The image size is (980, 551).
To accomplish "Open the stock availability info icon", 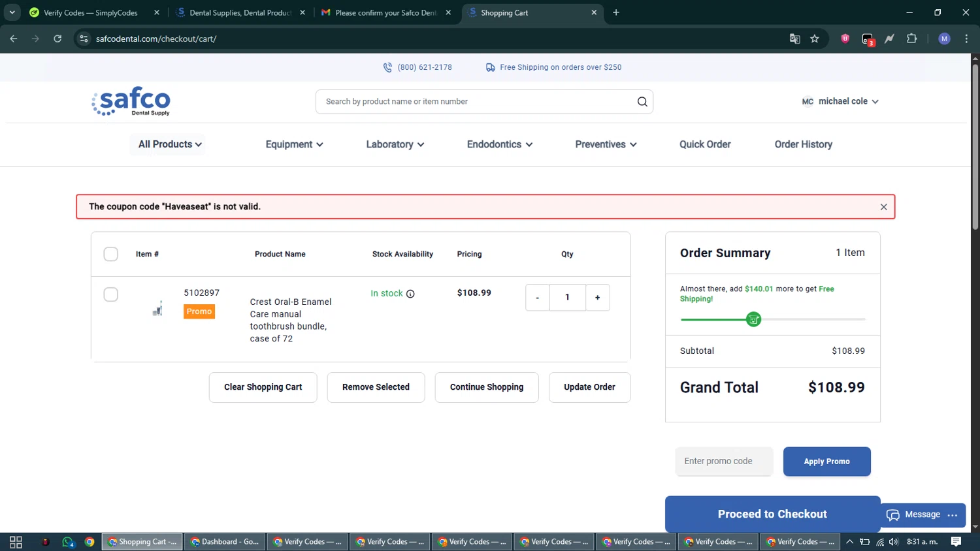I will point(410,294).
